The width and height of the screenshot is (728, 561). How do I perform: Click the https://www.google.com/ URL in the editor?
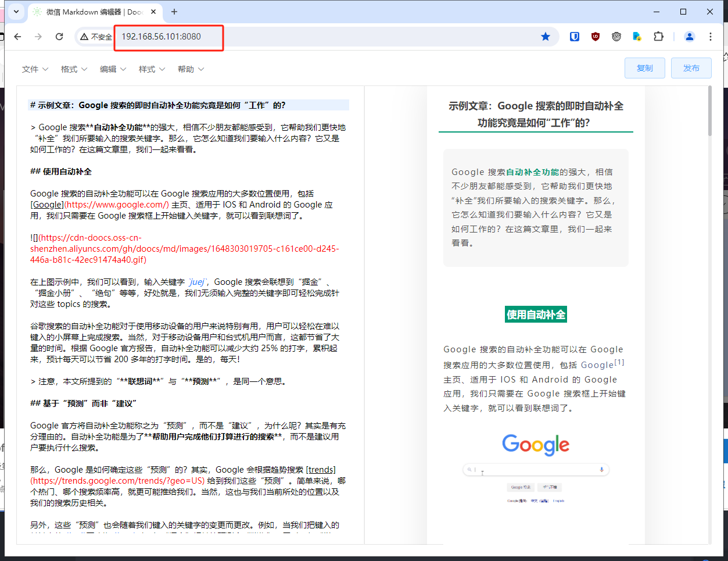coord(117,205)
